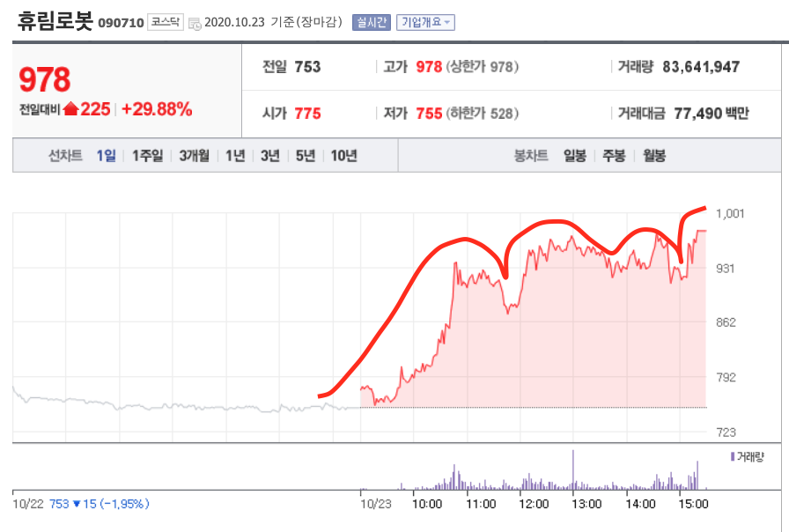The height and width of the screenshot is (532, 789).
Task: Click the 10/23 date axis label
Action: point(375,504)
